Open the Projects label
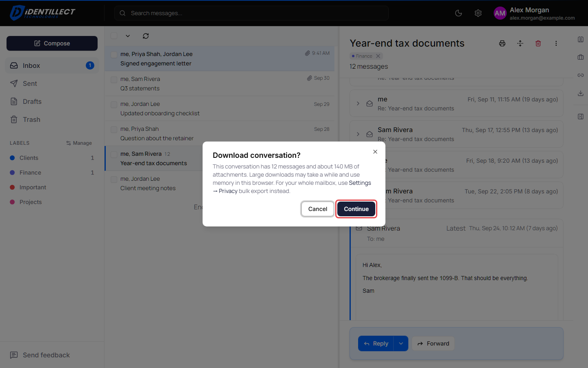The height and width of the screenshot is (368, 588). [52, 202]
